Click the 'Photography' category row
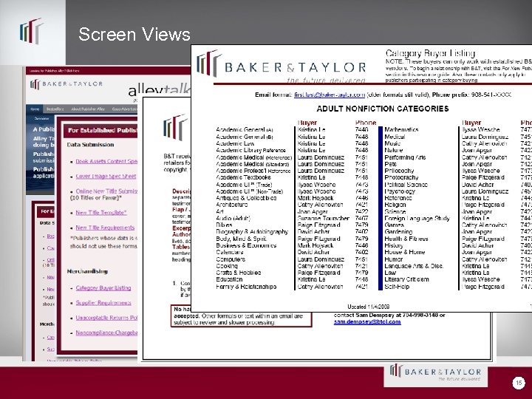 [401, 177]
